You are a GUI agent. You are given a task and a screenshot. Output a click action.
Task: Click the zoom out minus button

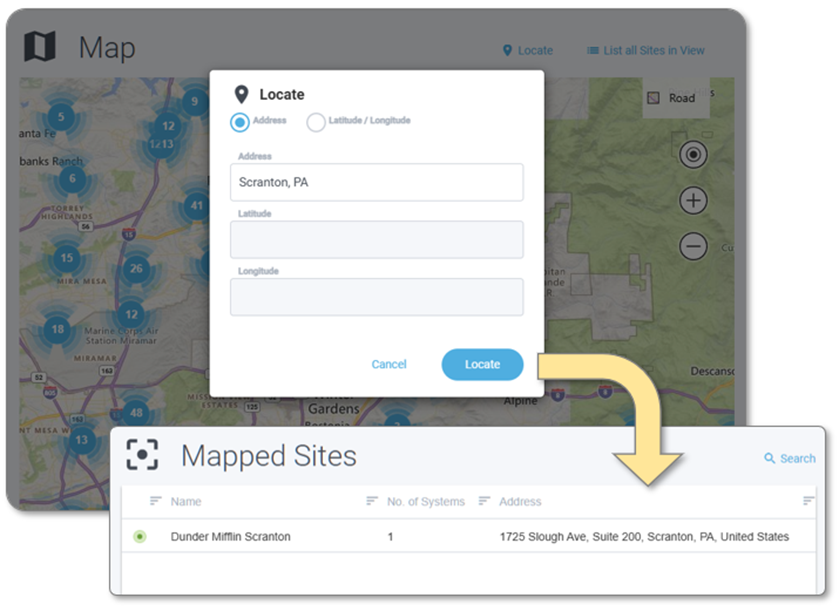click(x=693, y=246)
